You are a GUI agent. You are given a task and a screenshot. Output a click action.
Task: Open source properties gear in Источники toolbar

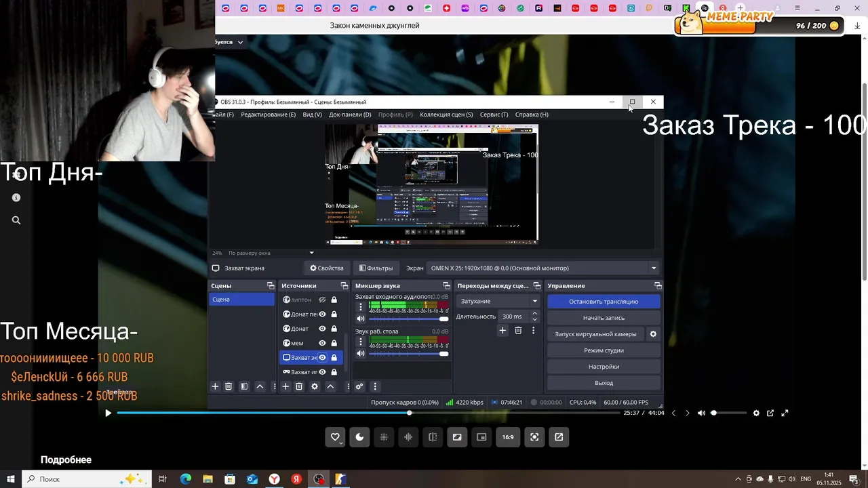click(315, 386)
